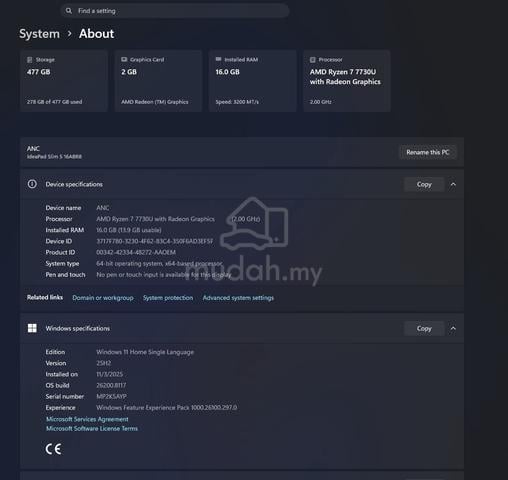Select the About breadcrumb title

coord(97,34)
